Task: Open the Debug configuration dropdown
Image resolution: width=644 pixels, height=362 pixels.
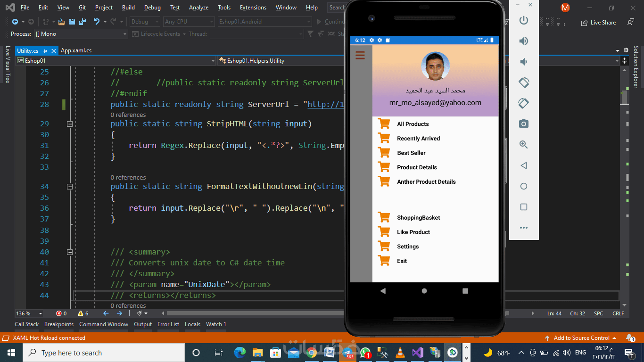Action: [144, 22]
